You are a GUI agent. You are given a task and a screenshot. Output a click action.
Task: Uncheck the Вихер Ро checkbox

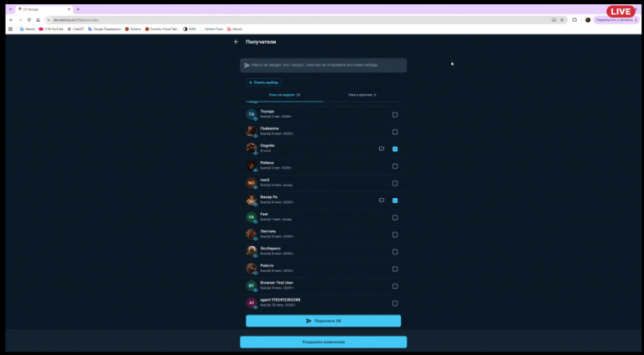[x=395, y=201]
